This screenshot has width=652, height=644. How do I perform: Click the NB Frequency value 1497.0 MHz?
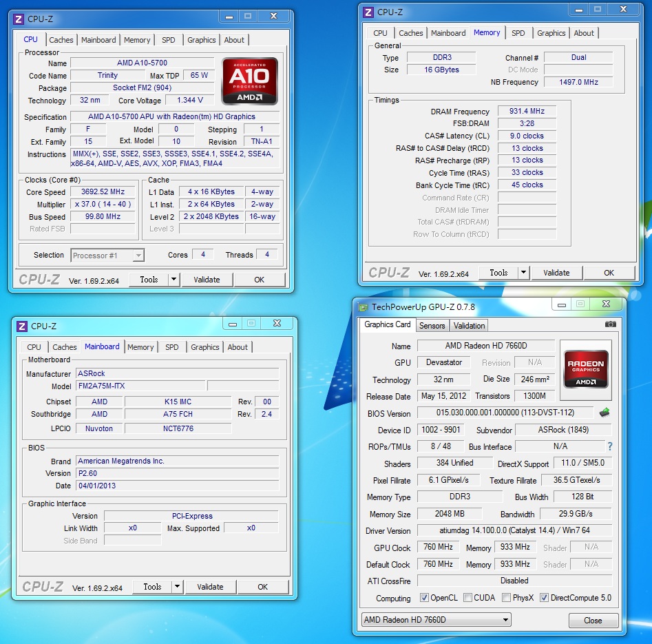click(578, 82)
